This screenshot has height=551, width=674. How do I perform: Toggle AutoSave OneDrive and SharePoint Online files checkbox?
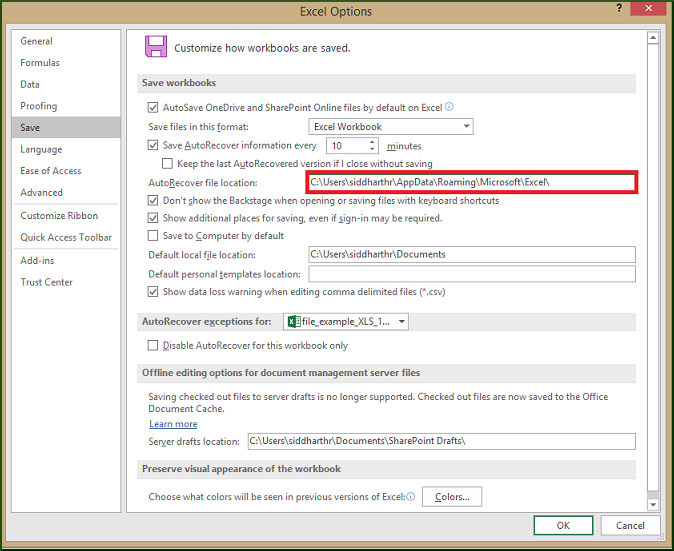[x=153, y=107]
